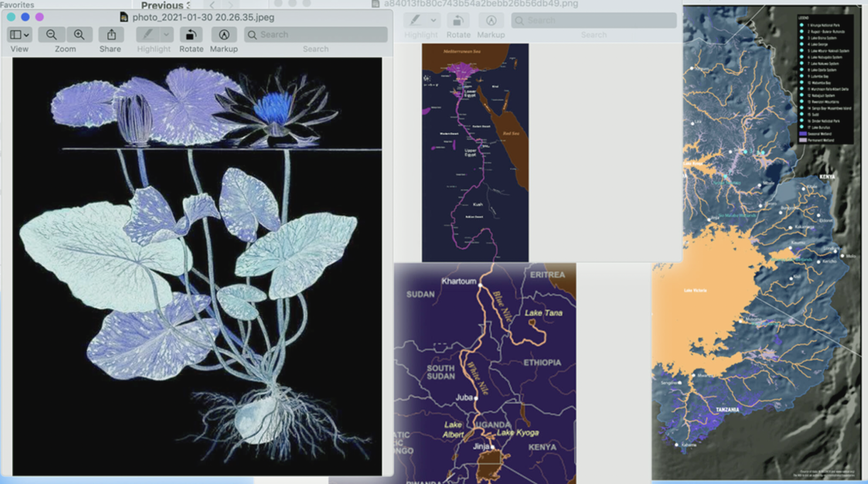Expand the Highlight dropdown arrow in the PNG window

point(433,21)
